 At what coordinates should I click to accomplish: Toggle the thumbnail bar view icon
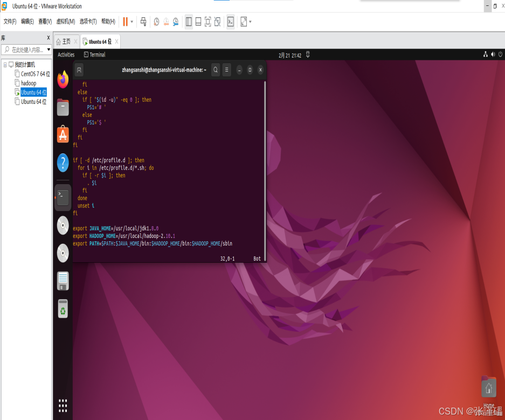(198, 22)
